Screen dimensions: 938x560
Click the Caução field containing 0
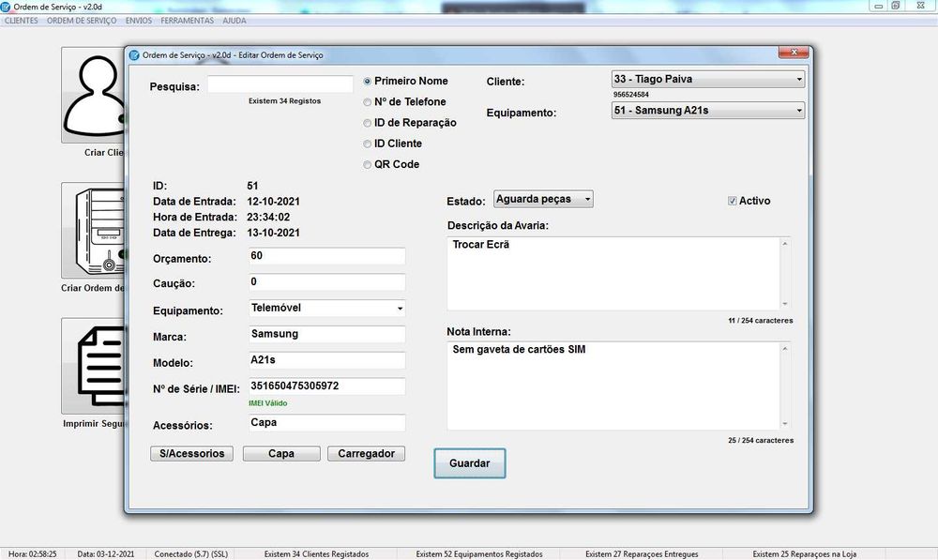pyautogui.click(x=327, y=281)
